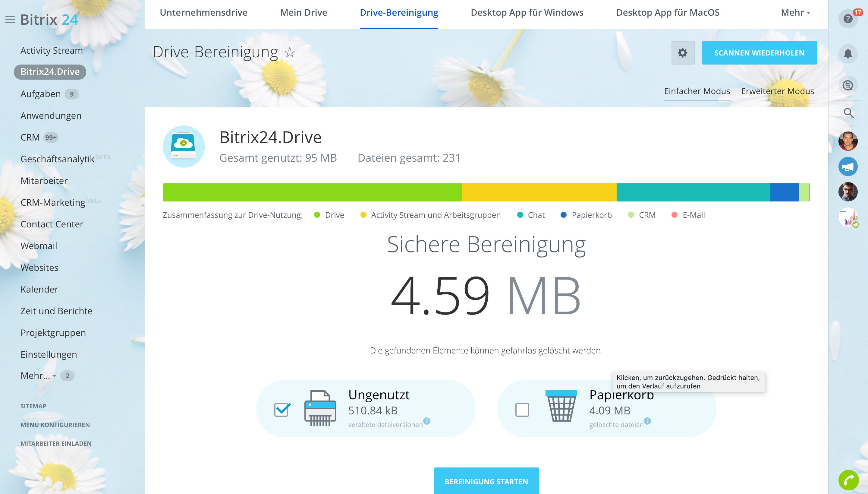The height and width of the screenshot is (494, 868).
Task: Toggle the hamburger menu icon
Action: tap(10, 20)
